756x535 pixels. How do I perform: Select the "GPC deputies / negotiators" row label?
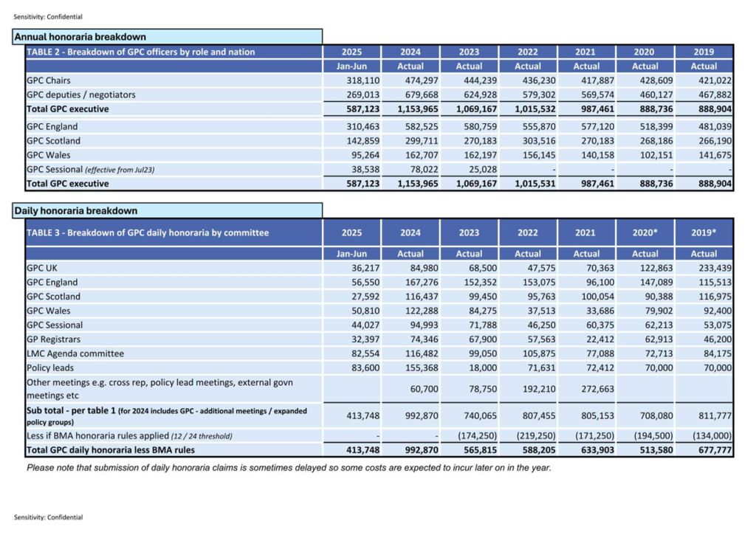81,94
